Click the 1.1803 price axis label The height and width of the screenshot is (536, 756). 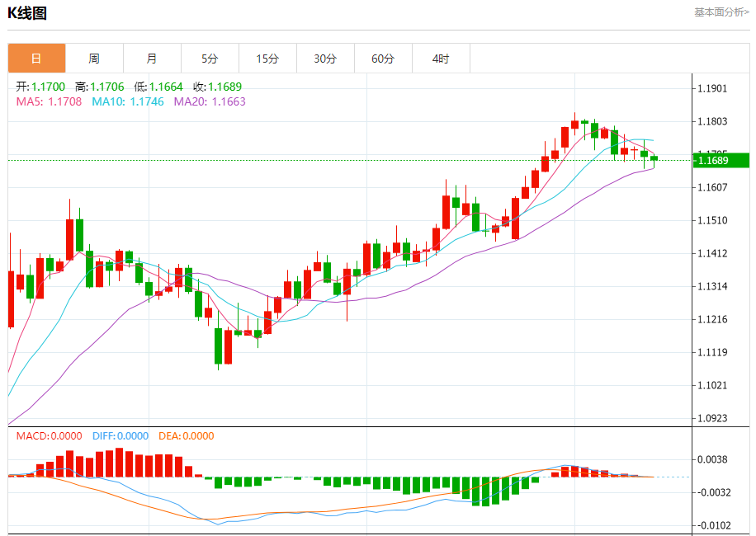[x=712, y=121]
